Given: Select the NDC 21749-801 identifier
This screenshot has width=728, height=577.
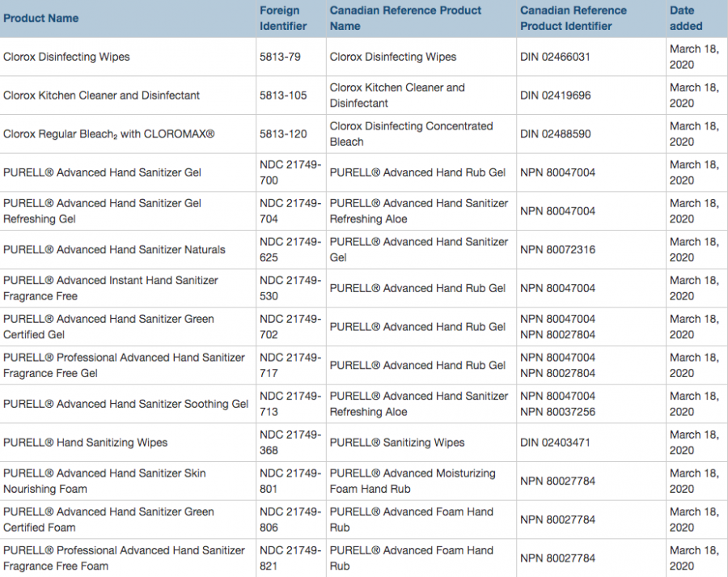Looking at the screenshot, I should [x=290, y=481].
